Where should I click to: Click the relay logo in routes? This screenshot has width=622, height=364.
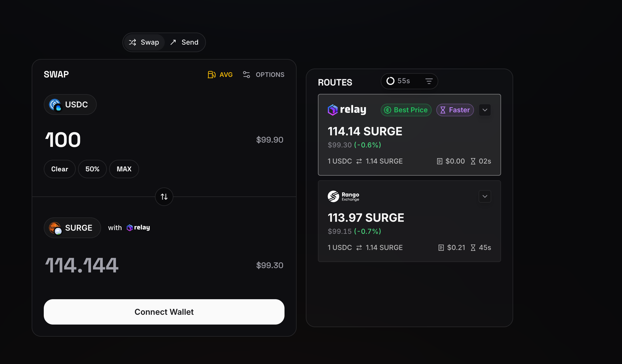(x=347, y=110)
